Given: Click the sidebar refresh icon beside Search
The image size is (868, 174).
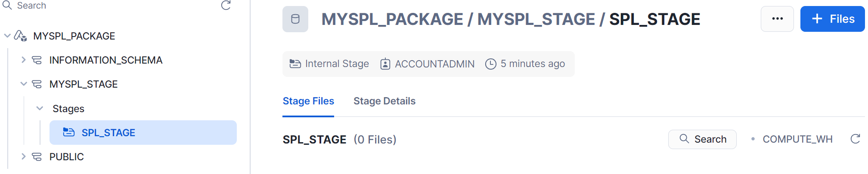Looking at the screenshot, I should 226,5.
